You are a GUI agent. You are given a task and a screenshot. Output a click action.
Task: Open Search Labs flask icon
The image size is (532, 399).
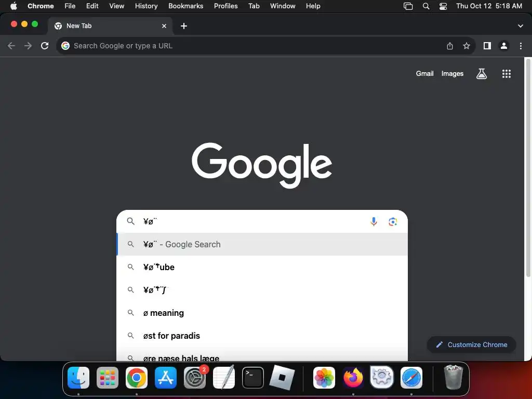pos(482,74)
